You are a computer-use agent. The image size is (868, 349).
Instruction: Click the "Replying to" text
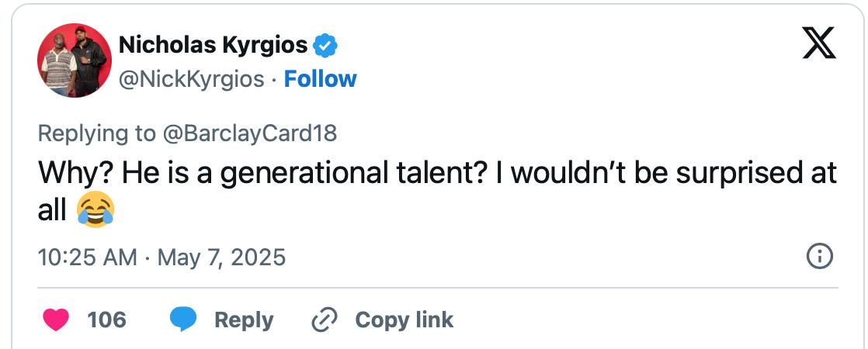coord(96,133)
